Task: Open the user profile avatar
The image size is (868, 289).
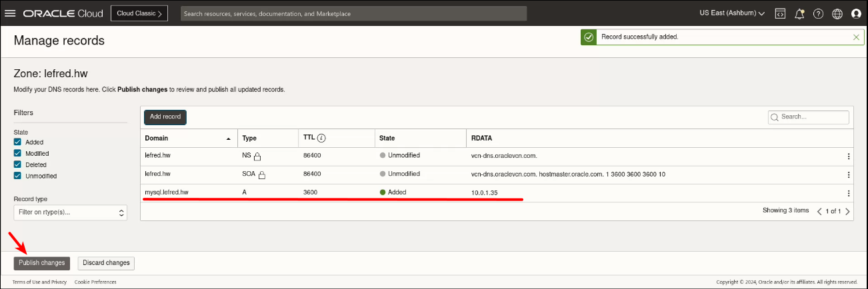Action: (x=856, y=14)
